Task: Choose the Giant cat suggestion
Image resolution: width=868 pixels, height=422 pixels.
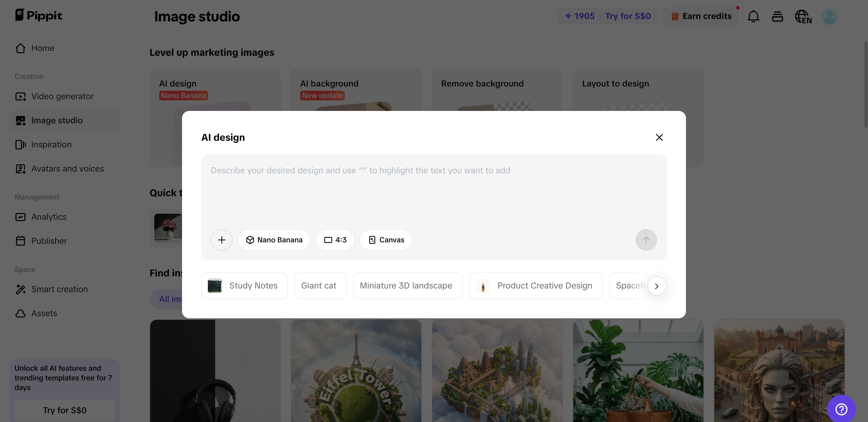Action: coord(320,285)
